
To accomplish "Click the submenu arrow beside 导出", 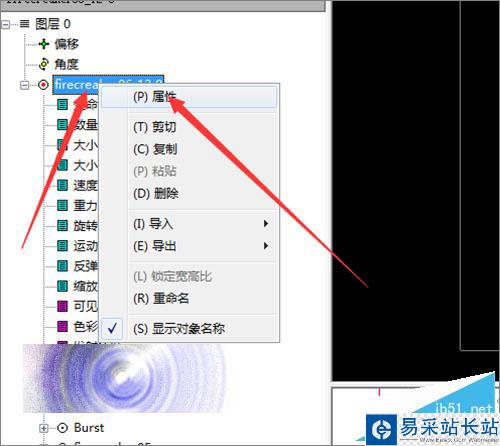I will point(266,246).
